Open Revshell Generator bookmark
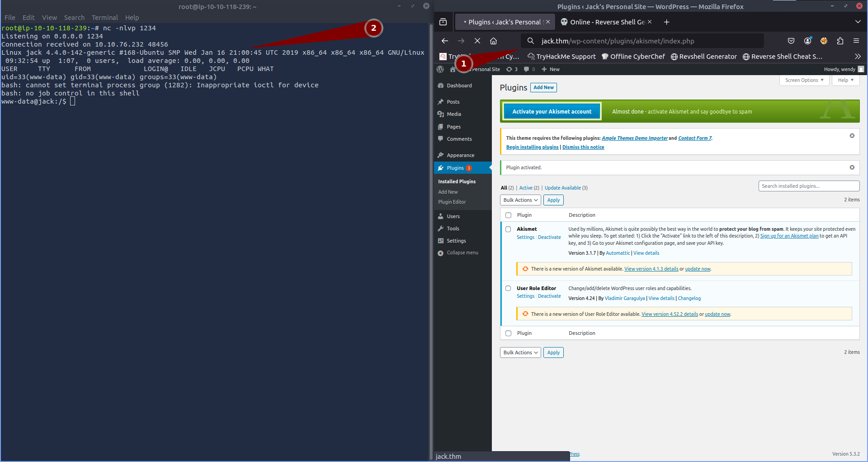 pyautogui.click(x=703, y=57)
